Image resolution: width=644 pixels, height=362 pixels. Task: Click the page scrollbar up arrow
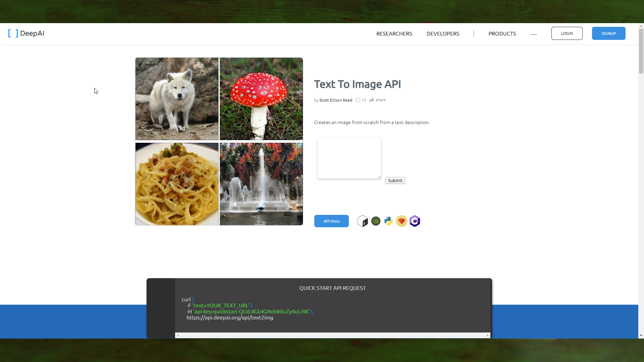point(641,26)
